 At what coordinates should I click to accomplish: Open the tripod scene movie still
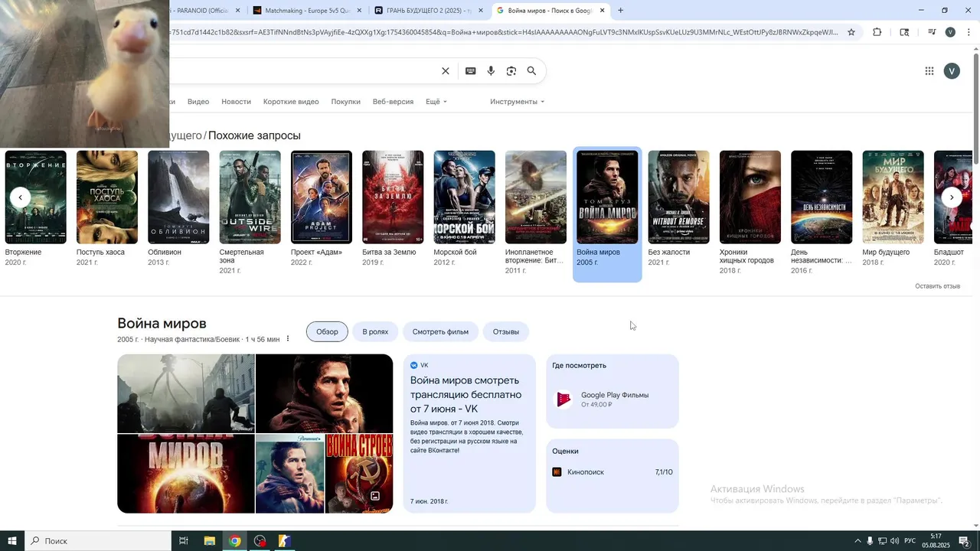pyautogui.click(x=185, y=393)
